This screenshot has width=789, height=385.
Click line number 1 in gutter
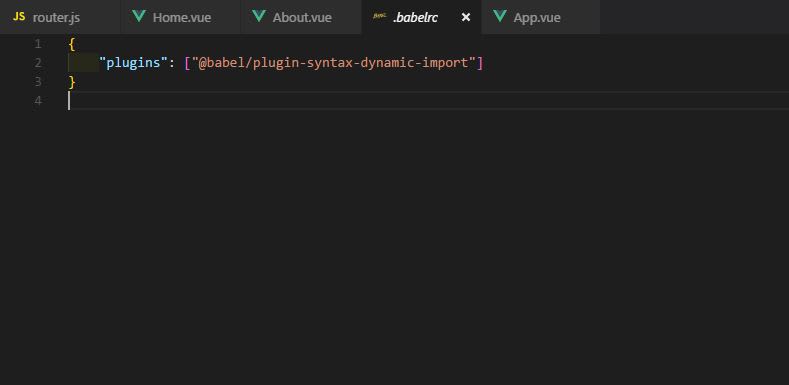[x=38, y=44]
